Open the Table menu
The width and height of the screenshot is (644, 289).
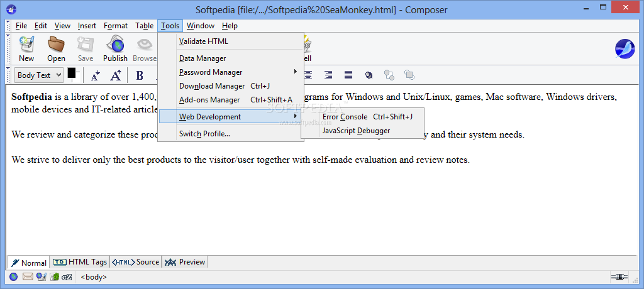(x=145, y=26)
